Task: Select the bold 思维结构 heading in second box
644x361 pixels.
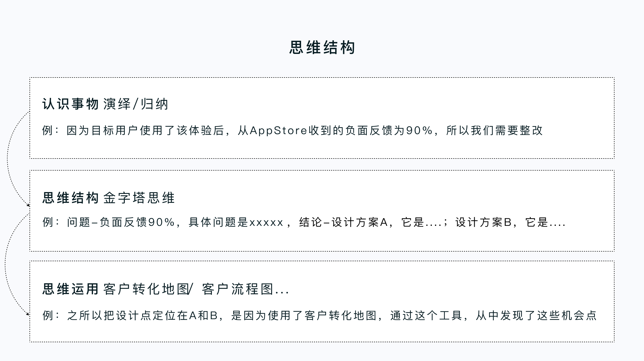Action: tap(71, 198)
